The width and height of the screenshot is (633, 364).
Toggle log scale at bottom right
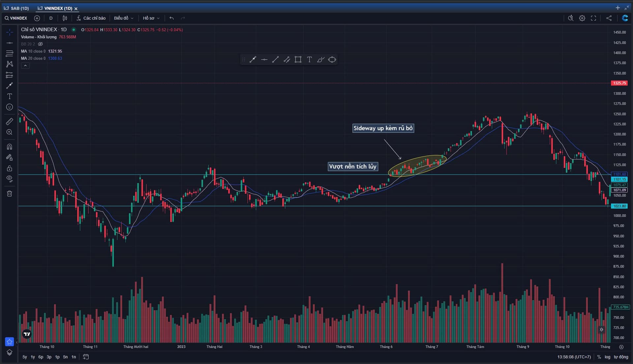pos(607,357)
